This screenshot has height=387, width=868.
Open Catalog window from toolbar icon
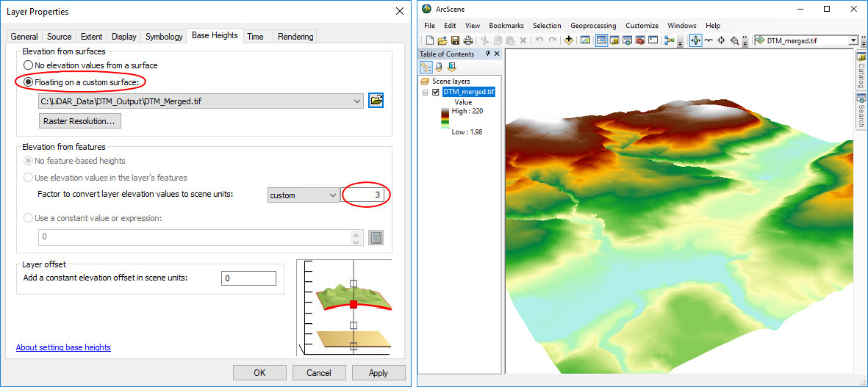pos(614,40)
